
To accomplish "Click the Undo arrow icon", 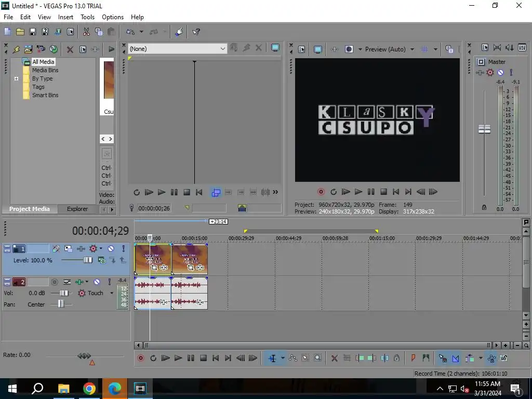I will pyautogui.click(x=130, y=32).
